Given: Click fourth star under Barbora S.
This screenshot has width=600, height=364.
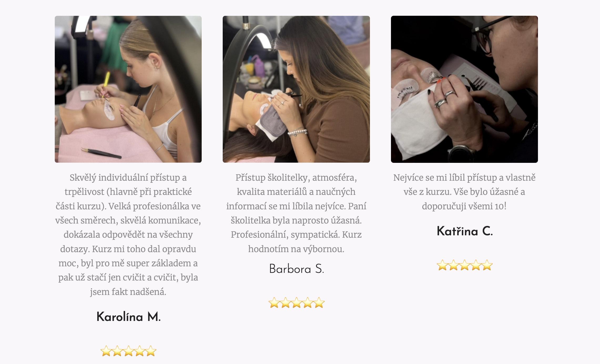Looking at the screenshot, I should tap(308, 303).
